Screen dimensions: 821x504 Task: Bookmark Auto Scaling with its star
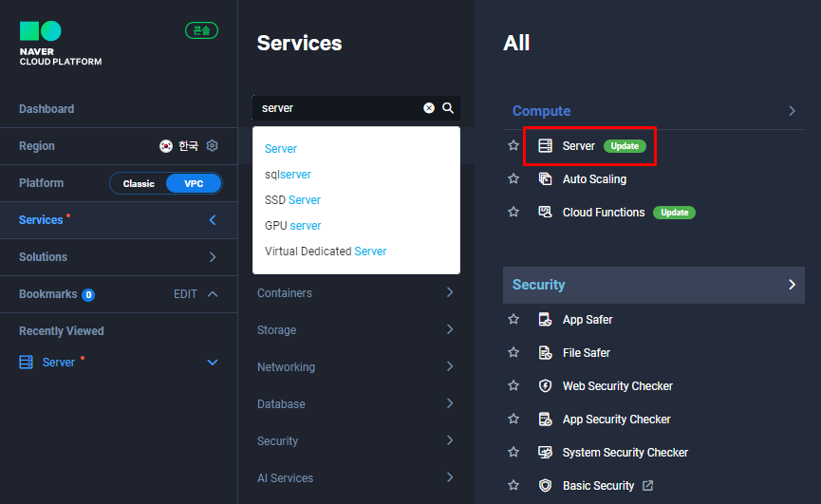tap(513, 179)
